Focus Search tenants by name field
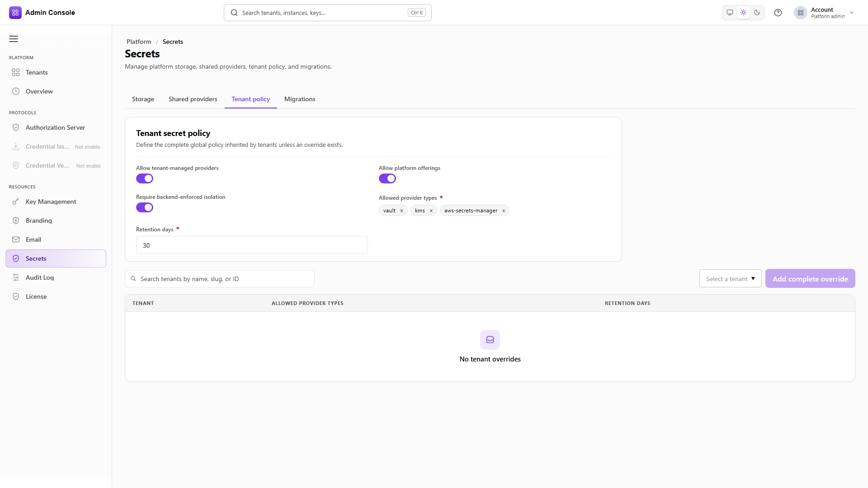Screen dimensions: 868x488 [x=220, y=279]
